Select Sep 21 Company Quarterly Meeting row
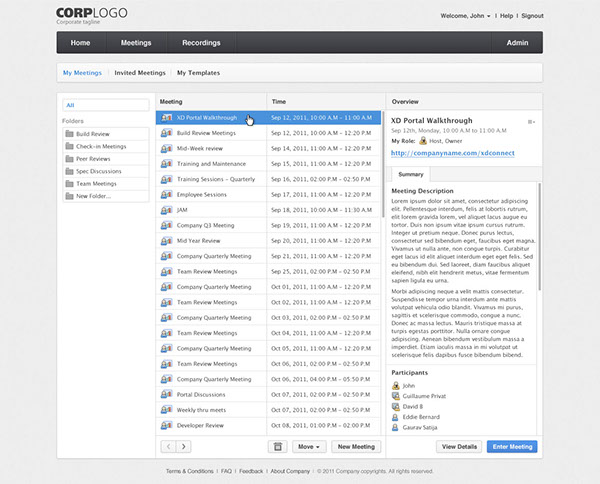This screenshot has height=484, width=600. click(x=268, y=256)
